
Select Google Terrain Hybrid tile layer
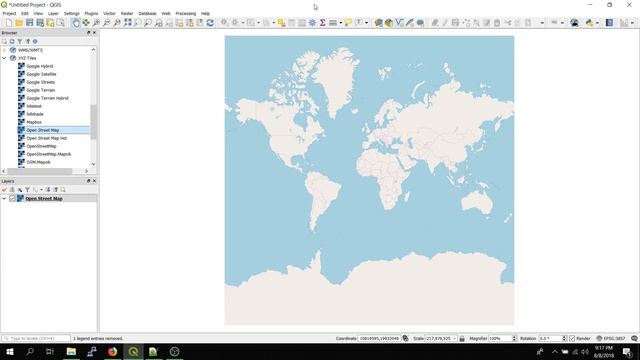[47, 98]
